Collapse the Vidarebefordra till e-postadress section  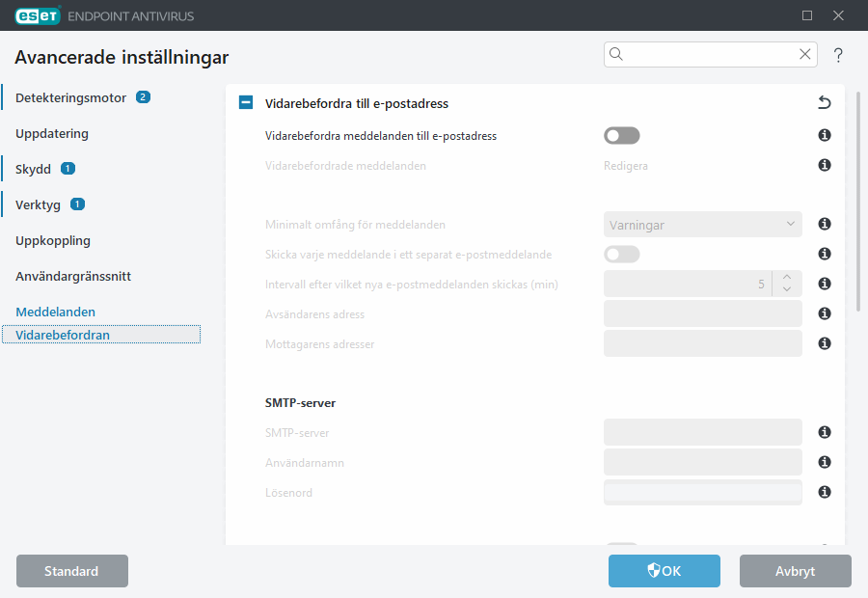click(245, 101)
